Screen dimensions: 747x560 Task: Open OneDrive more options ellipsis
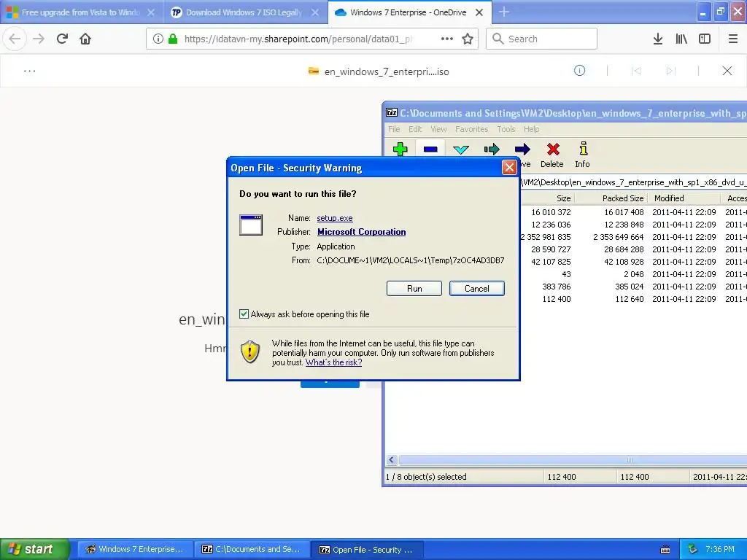pyautogui.click(x=29, y=71)
